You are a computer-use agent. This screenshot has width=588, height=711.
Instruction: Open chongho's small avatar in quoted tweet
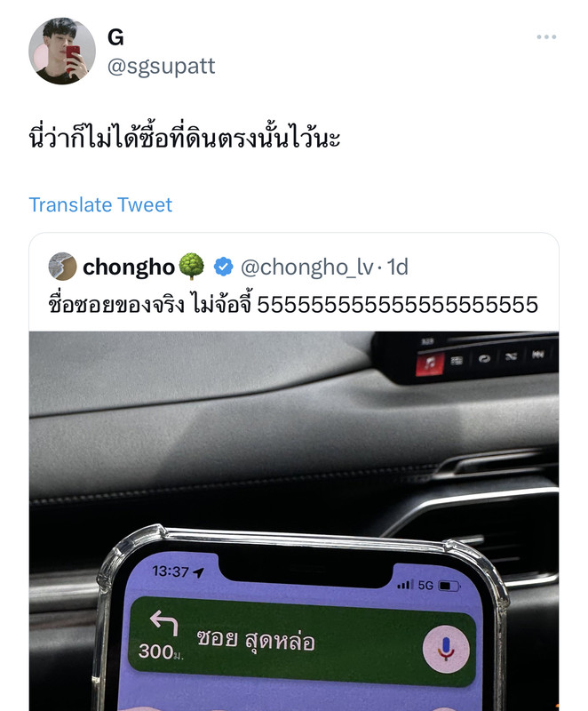click(62, 266)
